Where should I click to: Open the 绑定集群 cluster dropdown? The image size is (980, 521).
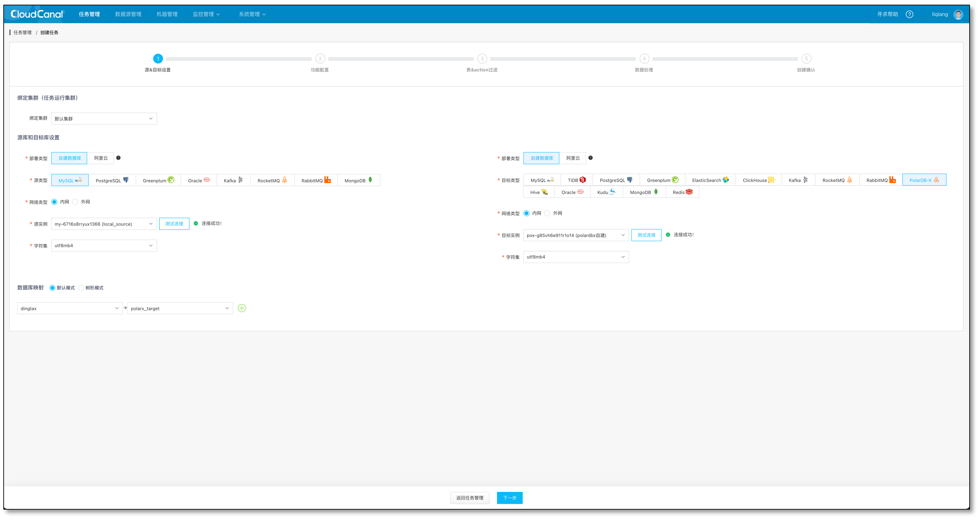[104, 119]
